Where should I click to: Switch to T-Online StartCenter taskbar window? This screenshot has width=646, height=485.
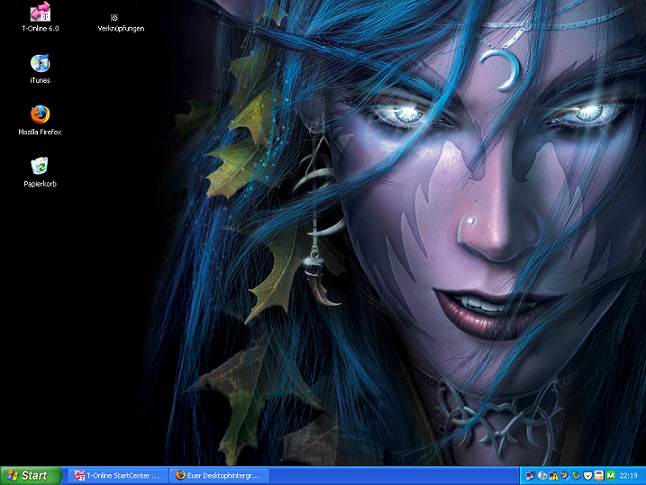tap(116, 476)
